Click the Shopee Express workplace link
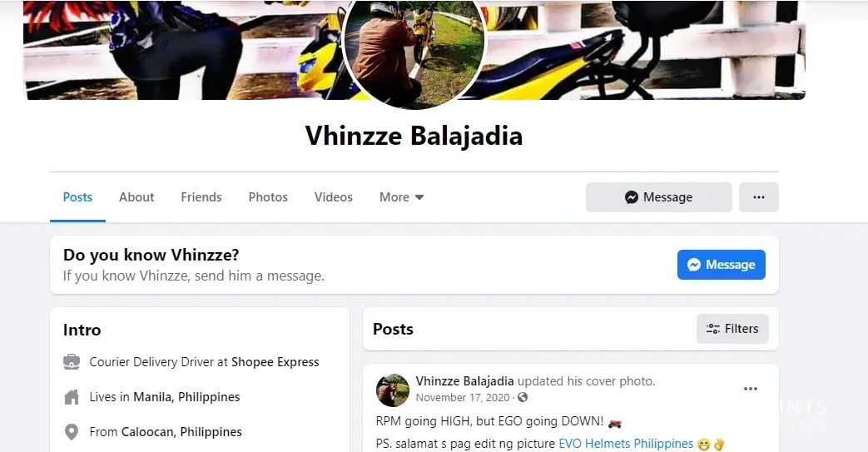This screenshot has height=452, width=868. [x=275, y=362]
